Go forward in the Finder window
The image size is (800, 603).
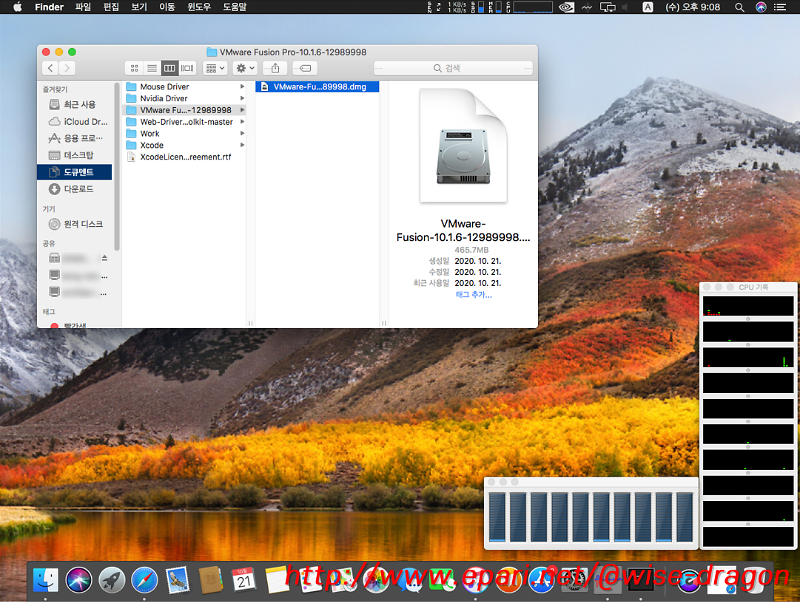(67, 68)
